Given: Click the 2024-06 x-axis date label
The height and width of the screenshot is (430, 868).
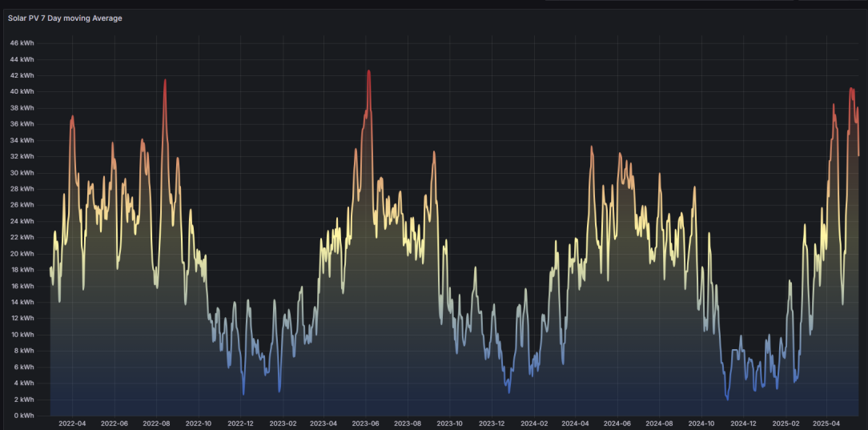Looking at the screenshot, I should (618, 424).
